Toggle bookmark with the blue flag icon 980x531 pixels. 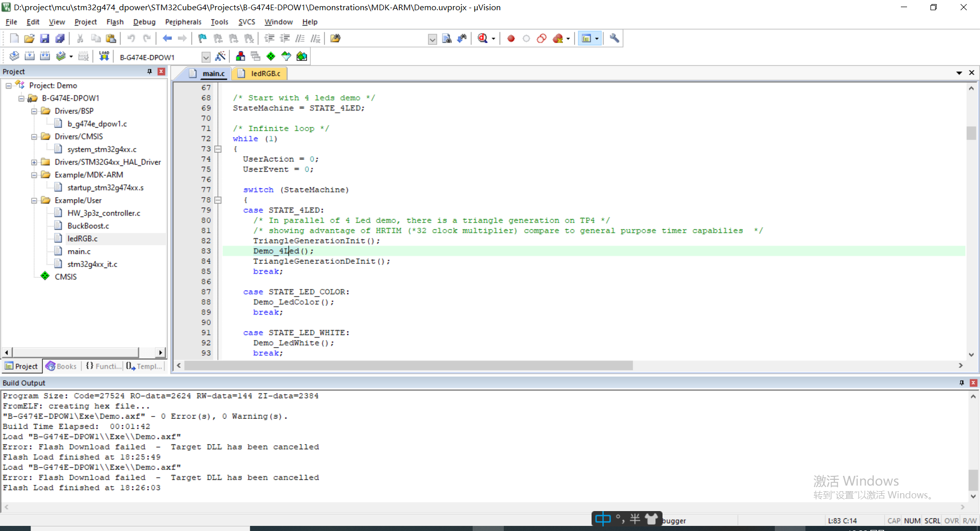(x=203, y=38)
